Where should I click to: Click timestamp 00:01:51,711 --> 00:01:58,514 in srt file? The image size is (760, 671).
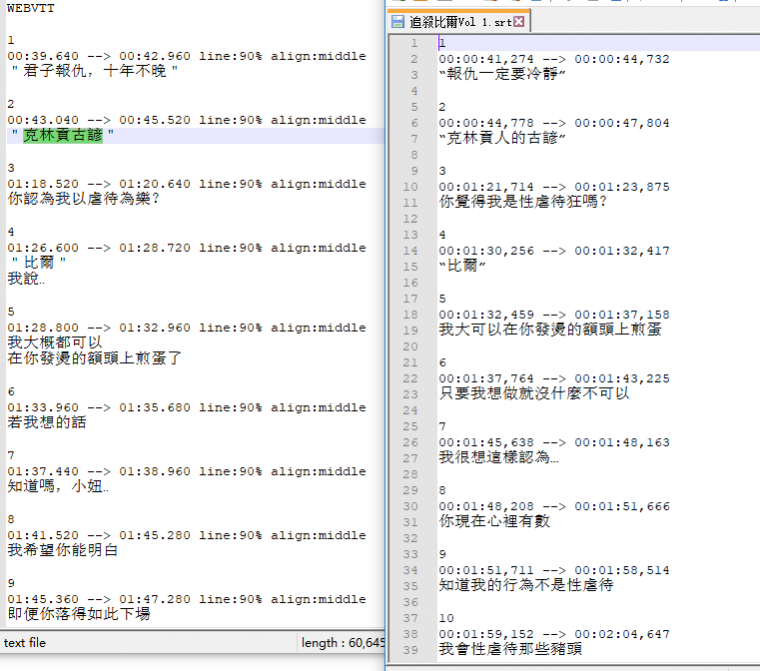coord(554,571)
